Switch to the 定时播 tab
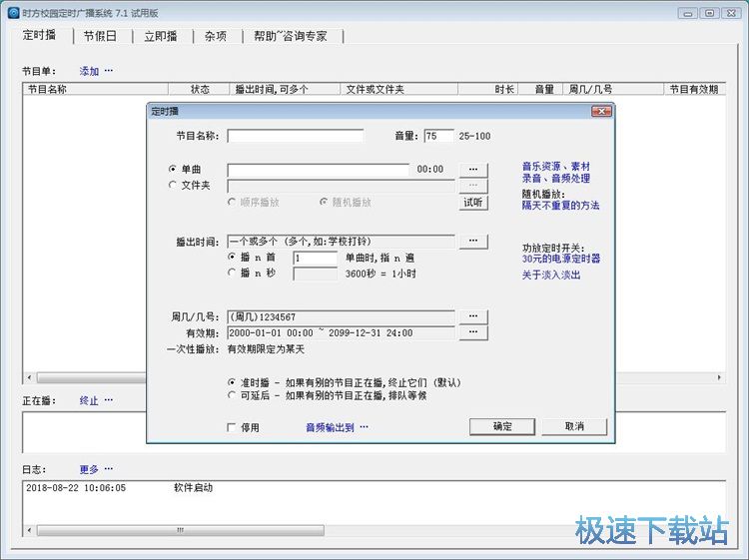Viewport: 749px width, 560px height. 39,35
